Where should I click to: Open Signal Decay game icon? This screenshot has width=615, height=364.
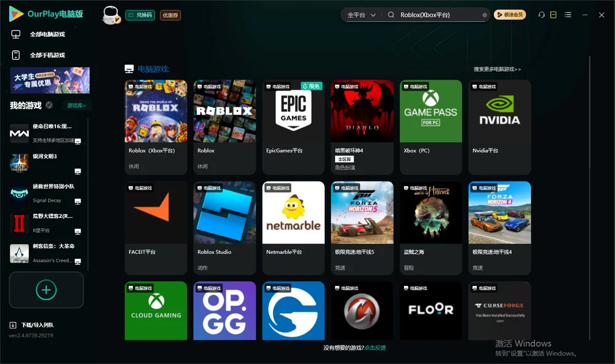[x=19, y=193]
